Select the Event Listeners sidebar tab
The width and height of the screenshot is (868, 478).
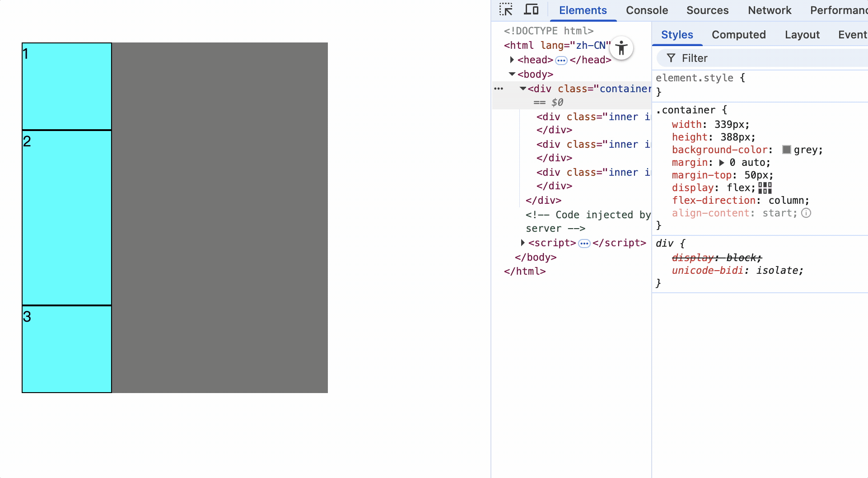coord(853,35)
